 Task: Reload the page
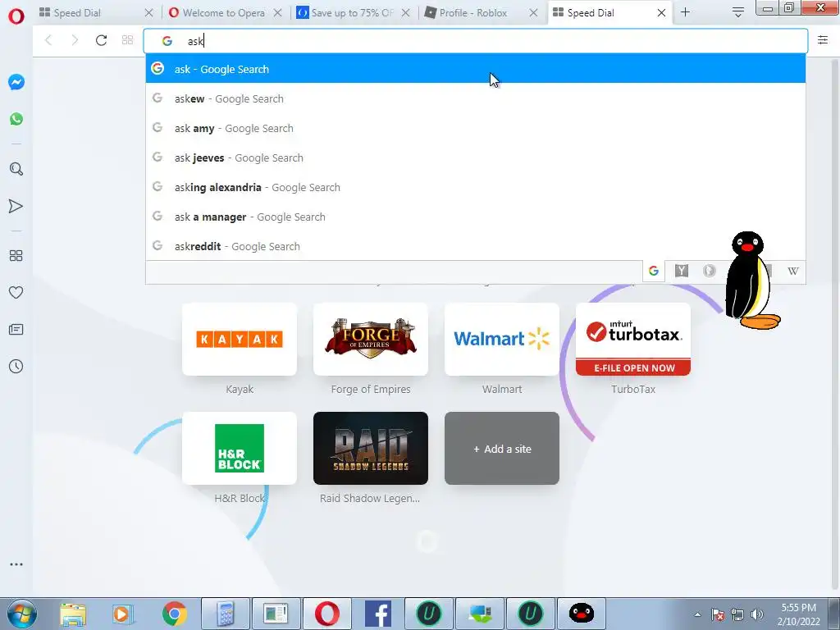[101, 40]
